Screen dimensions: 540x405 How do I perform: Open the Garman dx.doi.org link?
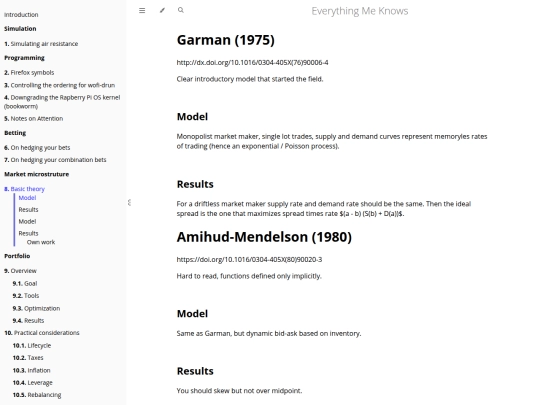252,63
